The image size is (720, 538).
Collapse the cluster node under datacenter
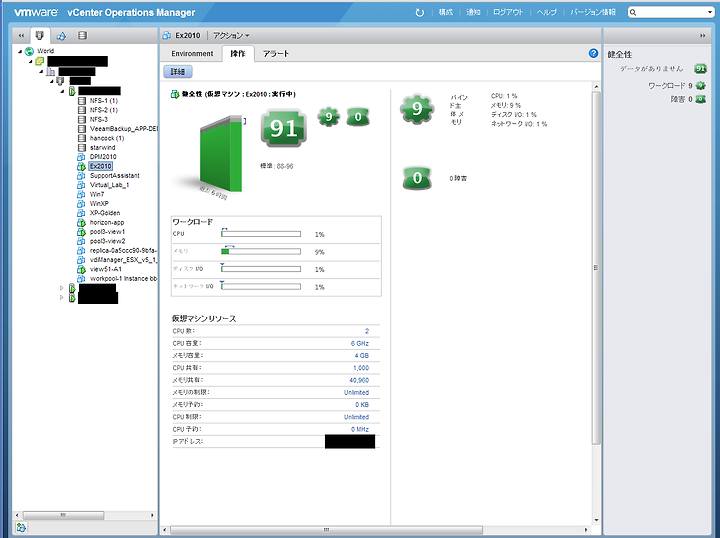click(x=51, y=81)
